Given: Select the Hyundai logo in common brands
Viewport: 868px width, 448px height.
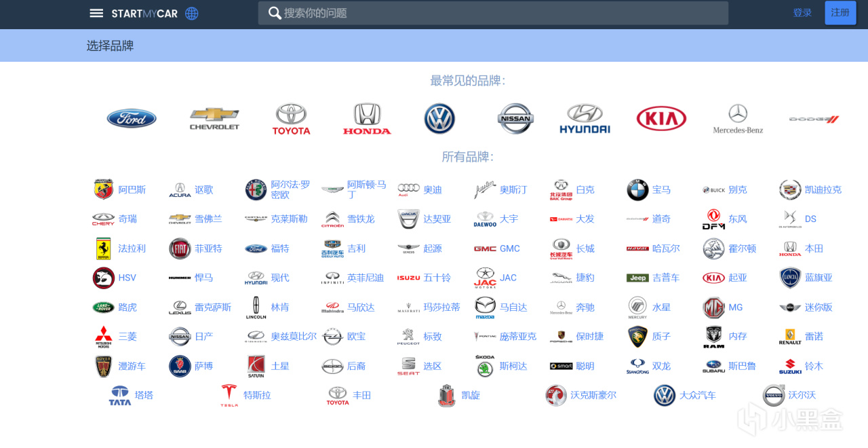Looking at the screenshot, I should (x=585, y=119).
